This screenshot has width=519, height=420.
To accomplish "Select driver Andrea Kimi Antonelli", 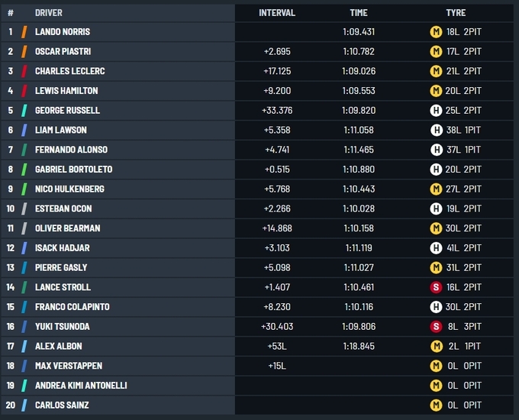I will [81, 386].
